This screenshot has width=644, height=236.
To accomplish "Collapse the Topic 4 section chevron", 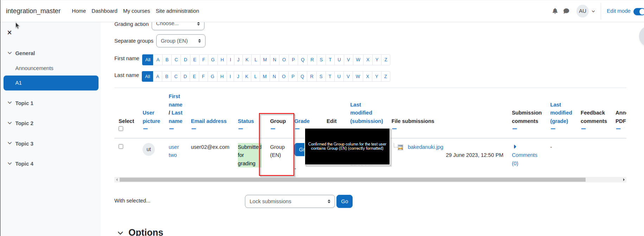I will tap(10, 163).
